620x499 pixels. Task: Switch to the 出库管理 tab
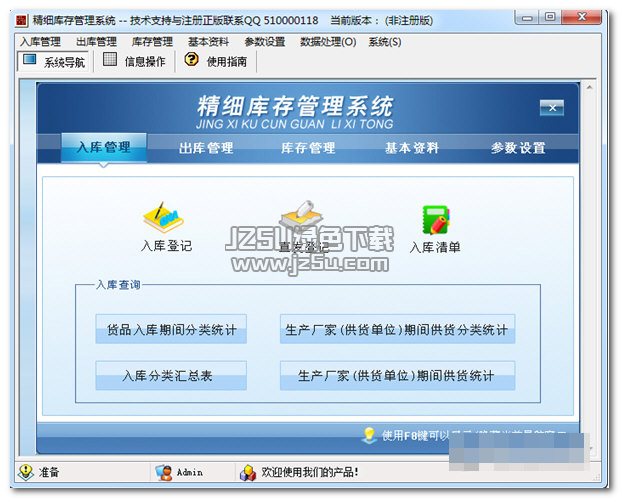coord(206,148)
